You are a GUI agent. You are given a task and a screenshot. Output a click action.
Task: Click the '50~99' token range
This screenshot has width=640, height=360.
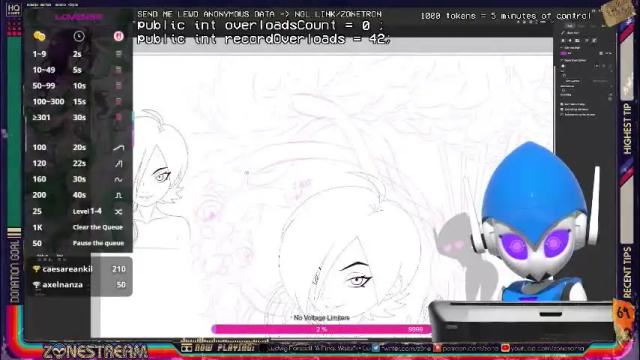(44, 86)
